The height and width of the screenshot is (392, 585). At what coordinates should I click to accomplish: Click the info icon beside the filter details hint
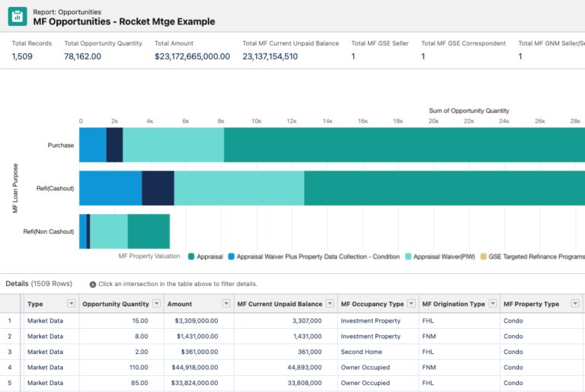[92, 285]
